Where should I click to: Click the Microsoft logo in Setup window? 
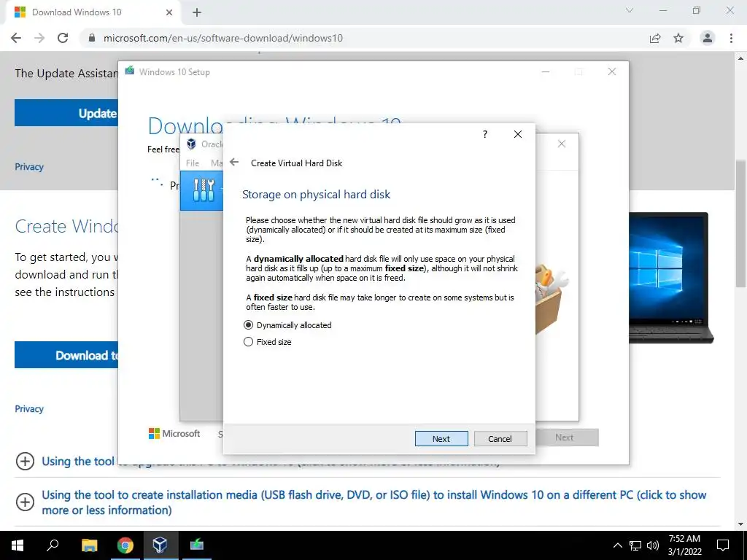pyautogui.click(x=174, y=433)
